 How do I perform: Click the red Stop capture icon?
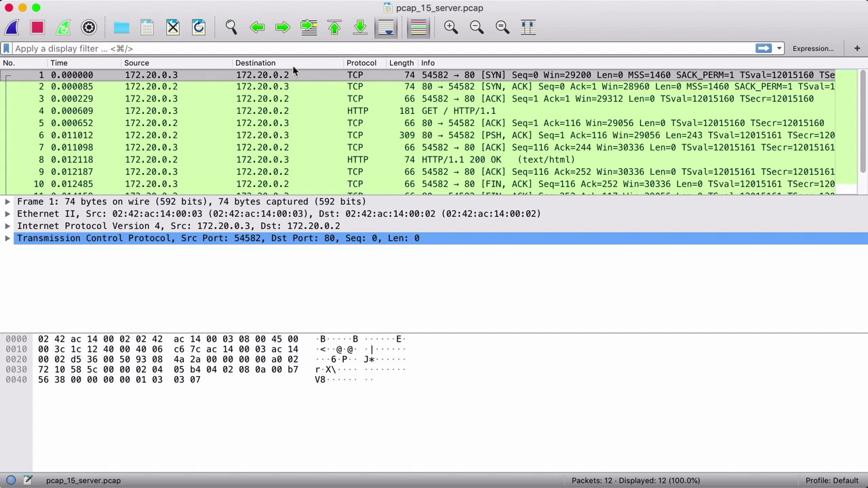(37, 27)
